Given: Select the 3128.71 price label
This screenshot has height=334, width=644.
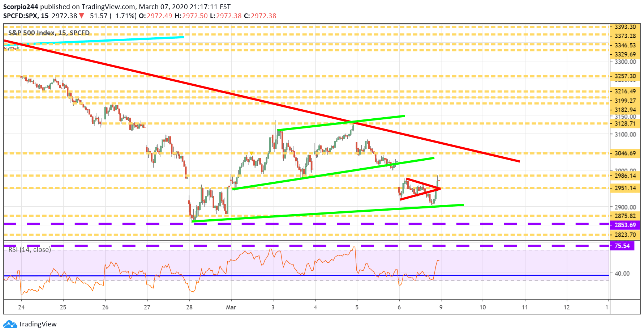Looking at the screenshot, I should coord(625,123).
